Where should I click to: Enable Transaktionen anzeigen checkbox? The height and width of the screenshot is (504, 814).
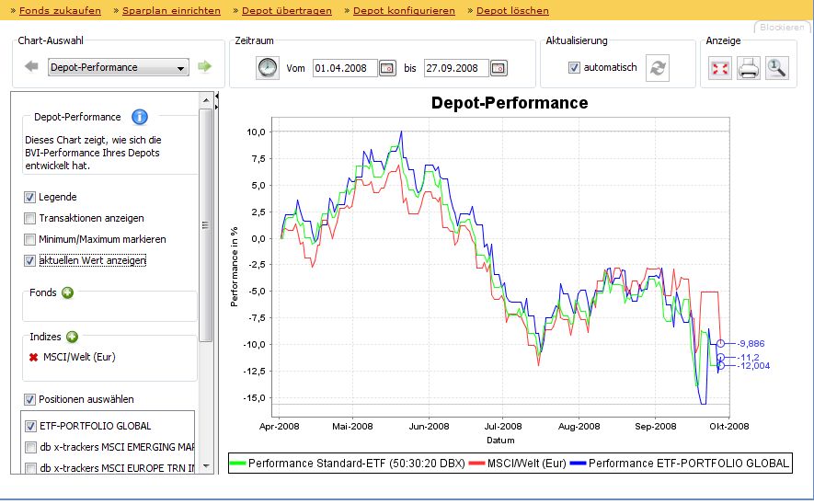click(x=29, y=218)
